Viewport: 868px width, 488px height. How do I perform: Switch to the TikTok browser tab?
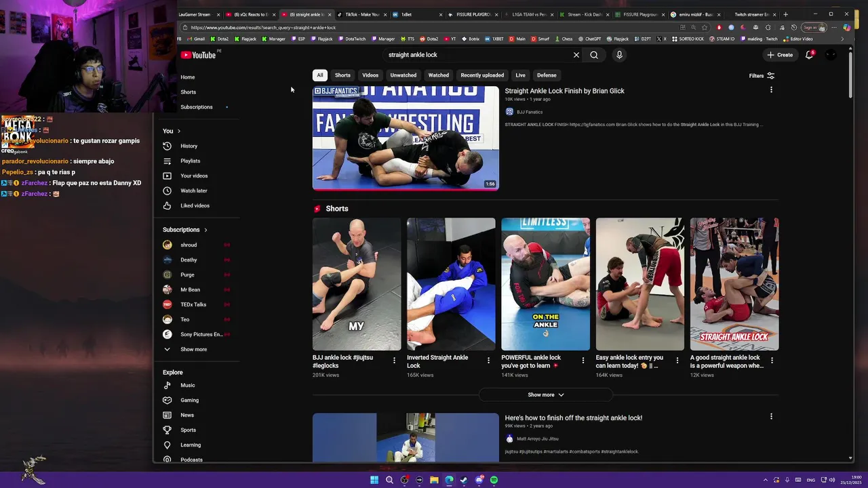tap(362, 14)
